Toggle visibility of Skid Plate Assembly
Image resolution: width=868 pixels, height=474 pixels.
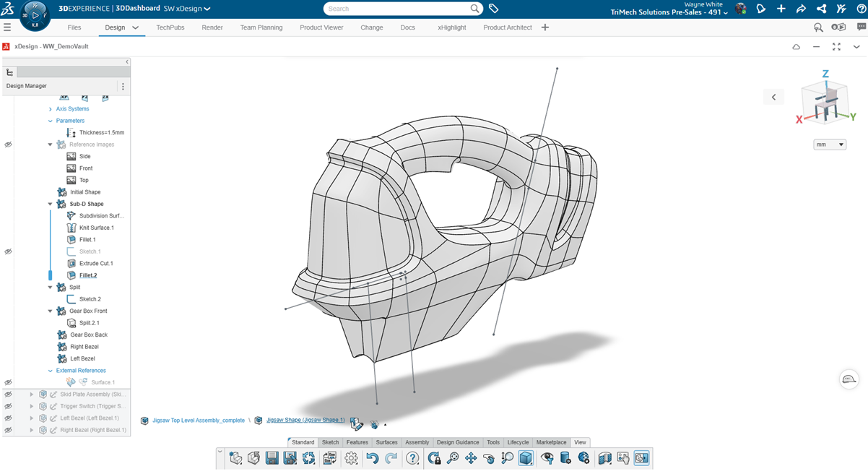(x=8, y=395)
